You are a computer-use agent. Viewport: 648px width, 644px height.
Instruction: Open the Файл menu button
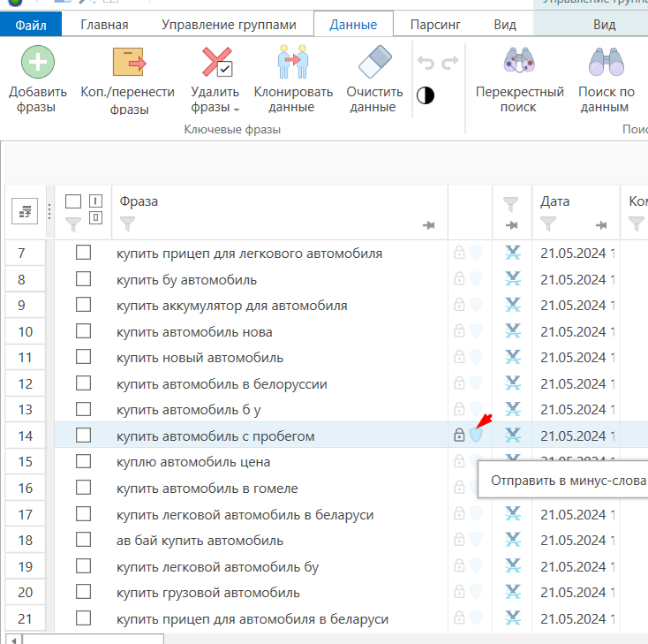click(x=31, y=25)
